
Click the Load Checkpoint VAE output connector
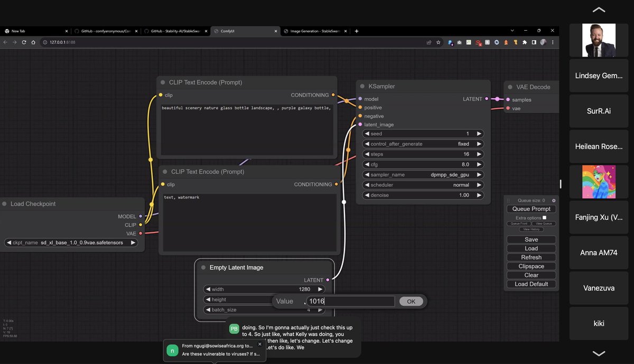[x=141, y=233]
